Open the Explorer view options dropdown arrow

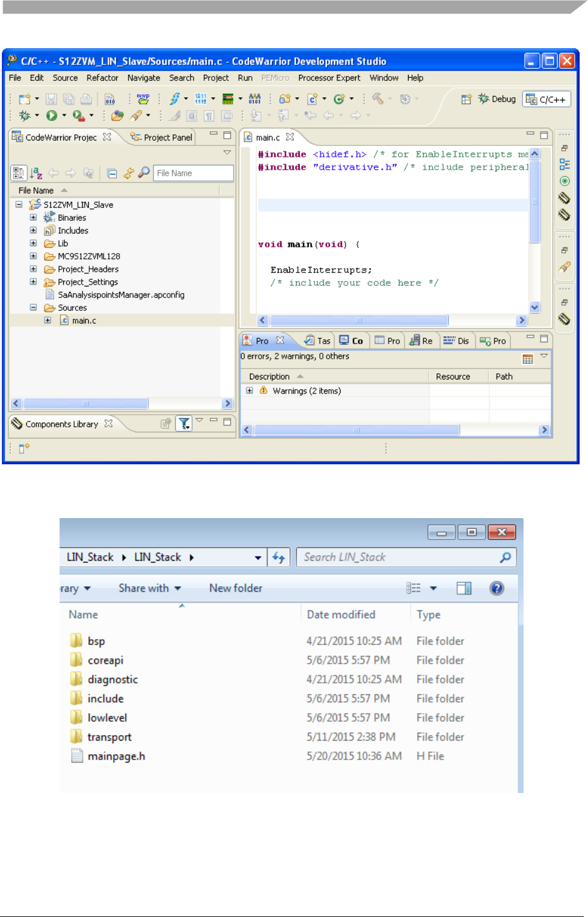[434, 588]
